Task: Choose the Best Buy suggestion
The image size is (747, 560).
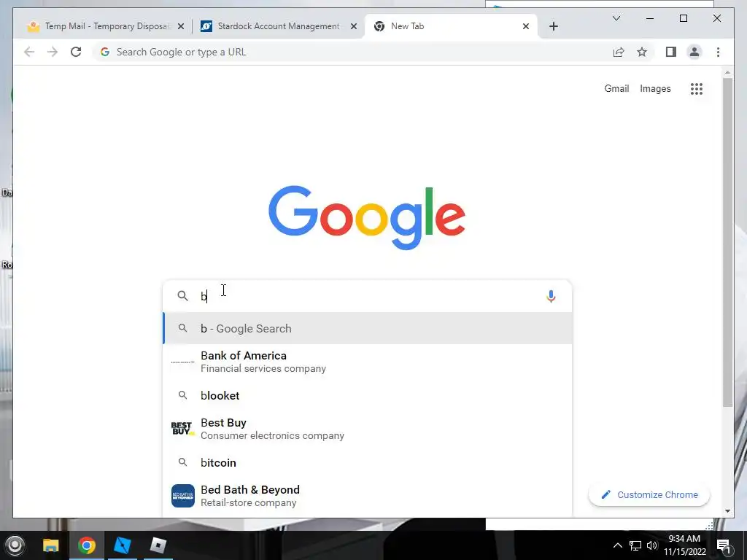Action: point(367,429)
